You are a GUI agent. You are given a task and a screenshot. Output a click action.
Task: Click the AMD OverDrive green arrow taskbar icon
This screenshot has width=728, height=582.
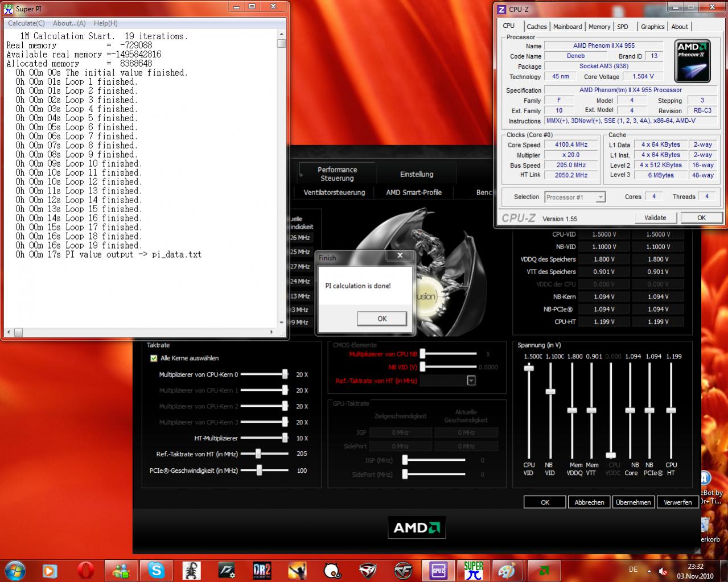[x=543, y=570]
